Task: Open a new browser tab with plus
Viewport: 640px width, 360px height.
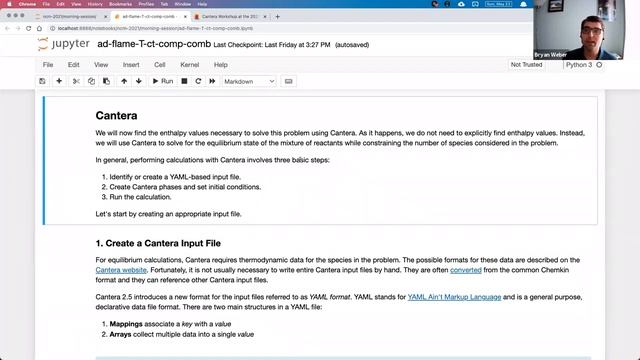Action: pyautogui.click(x=278, y=17)
